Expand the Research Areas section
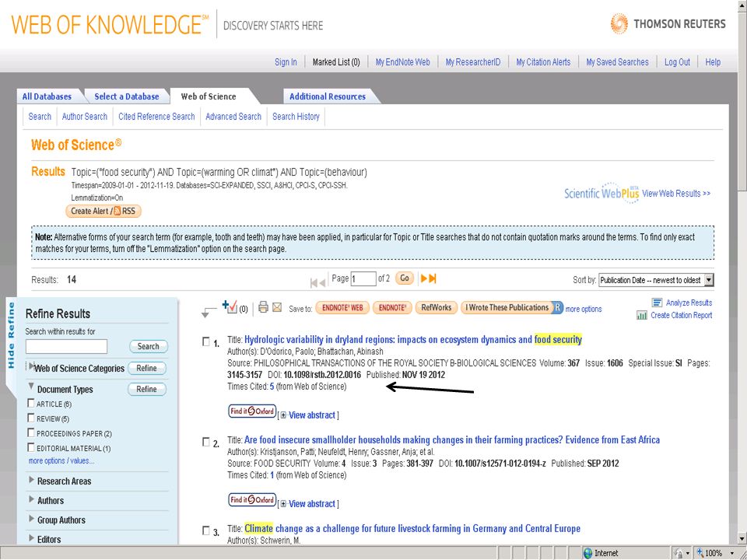The image size is (747, 560). [x=32, y=480]
